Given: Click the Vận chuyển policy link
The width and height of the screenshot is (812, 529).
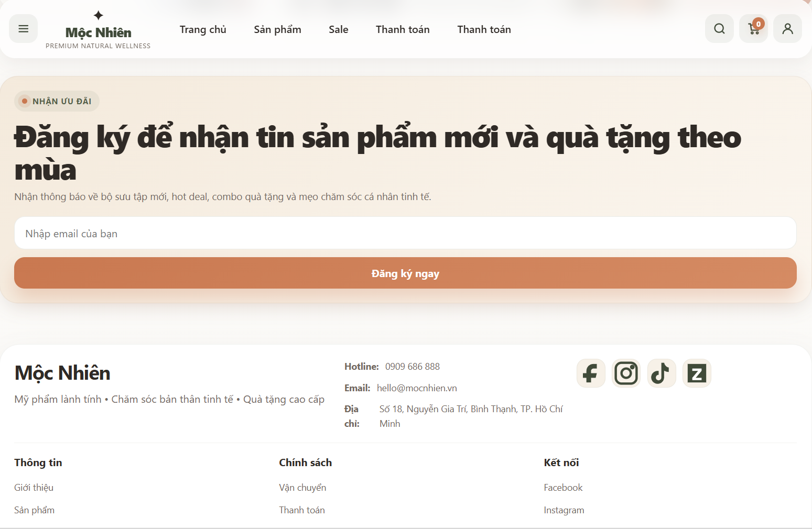Looking at the screenshot, I should (x=302, y=487).
